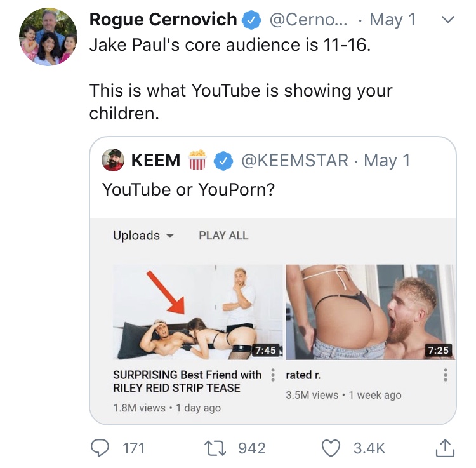
Task: Expand tweet options chevron at top right
Action: [448, 20]
